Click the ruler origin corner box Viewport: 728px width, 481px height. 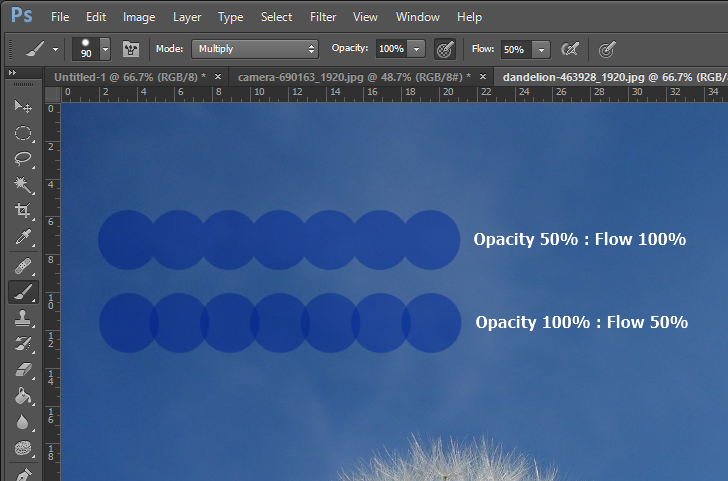[52, 94]
